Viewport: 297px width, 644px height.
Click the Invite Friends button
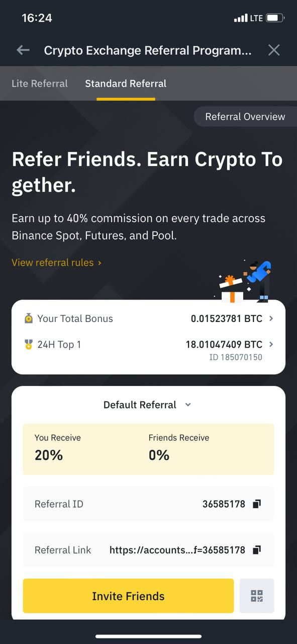128,596
